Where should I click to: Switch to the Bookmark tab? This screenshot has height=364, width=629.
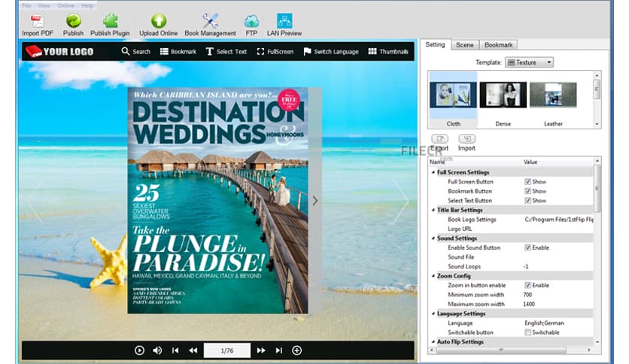pyautogui.click(x=498, y=45)
